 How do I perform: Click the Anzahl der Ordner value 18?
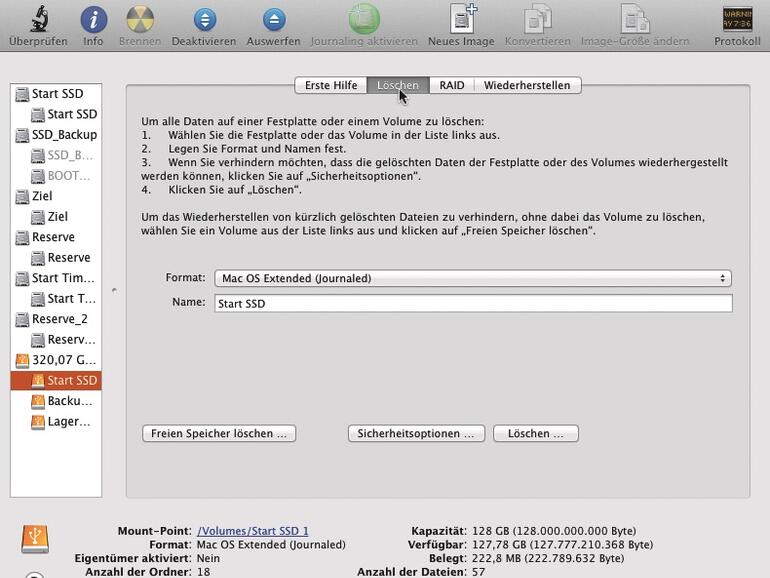coord(203,572)
